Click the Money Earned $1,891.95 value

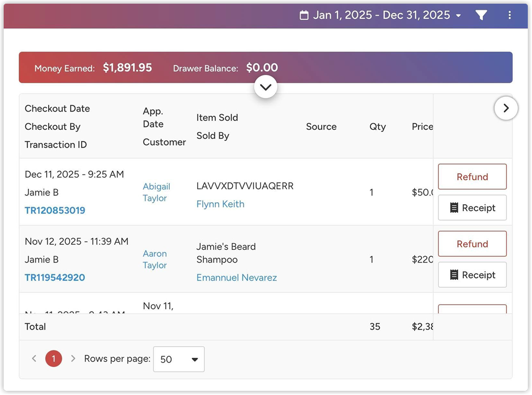(127, 68)
